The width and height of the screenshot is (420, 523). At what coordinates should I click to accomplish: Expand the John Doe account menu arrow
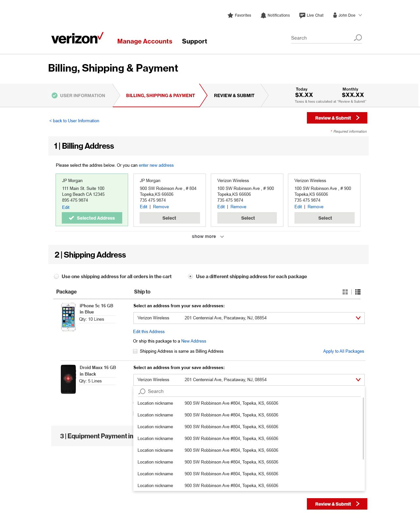pos(360,15)
